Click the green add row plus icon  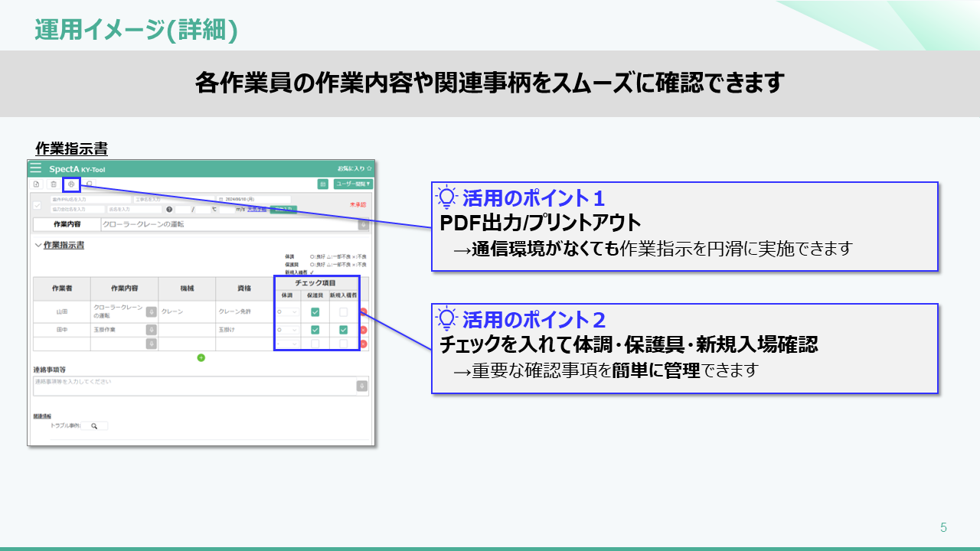click(201, 357)
